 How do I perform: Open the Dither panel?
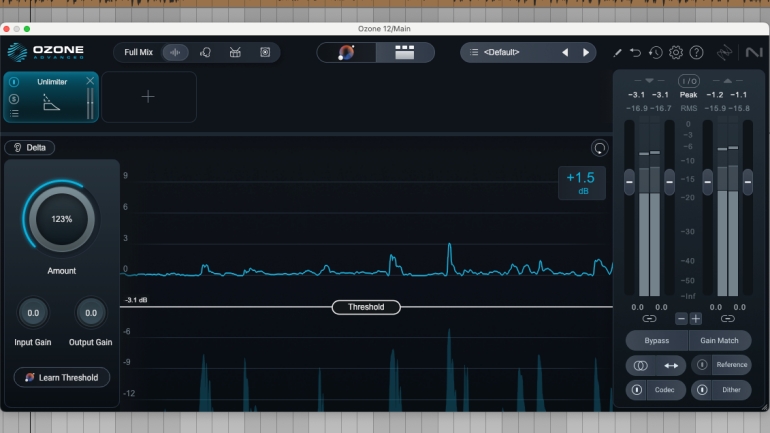coord(731,390)
